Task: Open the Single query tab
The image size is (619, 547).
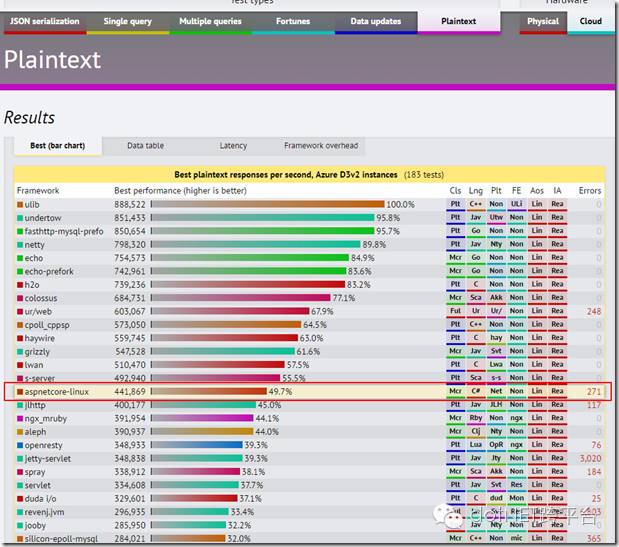Action: [x=128, y=22]
